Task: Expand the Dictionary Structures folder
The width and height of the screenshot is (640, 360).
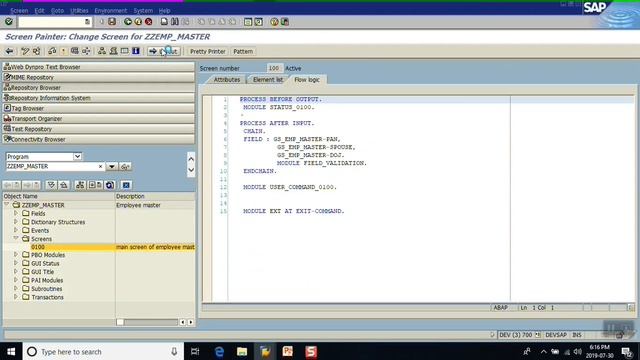Action: [16, 222]
